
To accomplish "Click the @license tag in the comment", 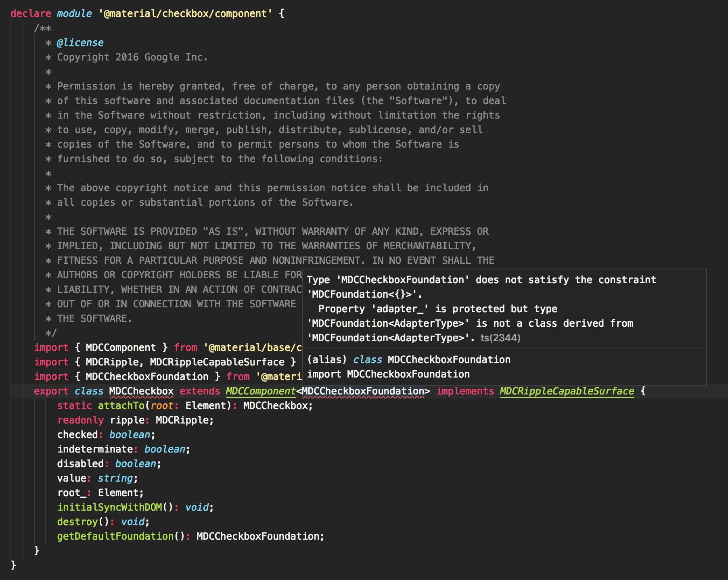I will click(81, 42).
